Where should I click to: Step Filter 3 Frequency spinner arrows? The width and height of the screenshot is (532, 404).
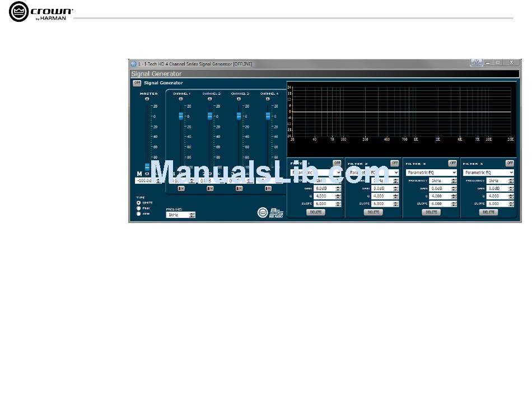(x=454, y=180)
